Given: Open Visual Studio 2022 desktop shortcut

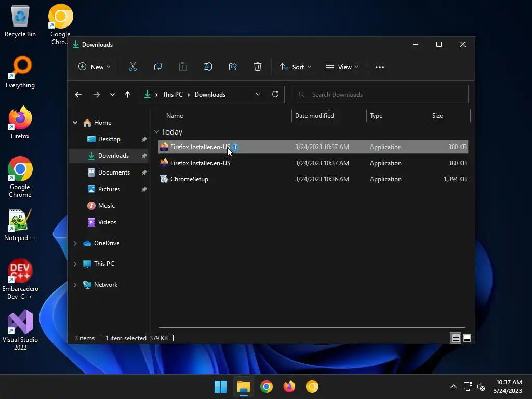Looking at the screenshot, I should pyautogui.click(x=20, y=330).
